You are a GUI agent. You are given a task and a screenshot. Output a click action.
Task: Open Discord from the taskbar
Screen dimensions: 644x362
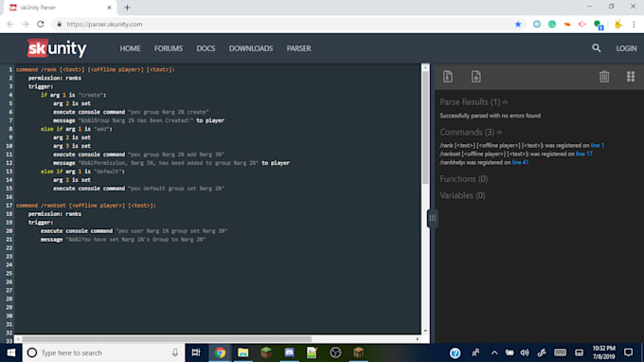tap(289, 353)
